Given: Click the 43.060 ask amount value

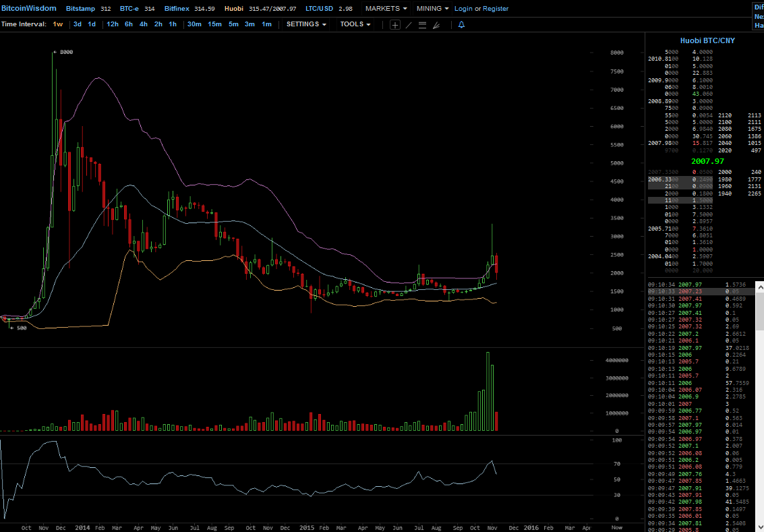Looking at the screenshot, I should point(703,94).
